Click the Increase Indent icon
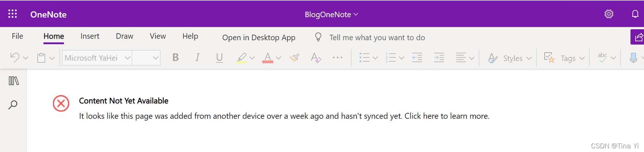This screenshot has width=644, height=152. coord(439,58)
